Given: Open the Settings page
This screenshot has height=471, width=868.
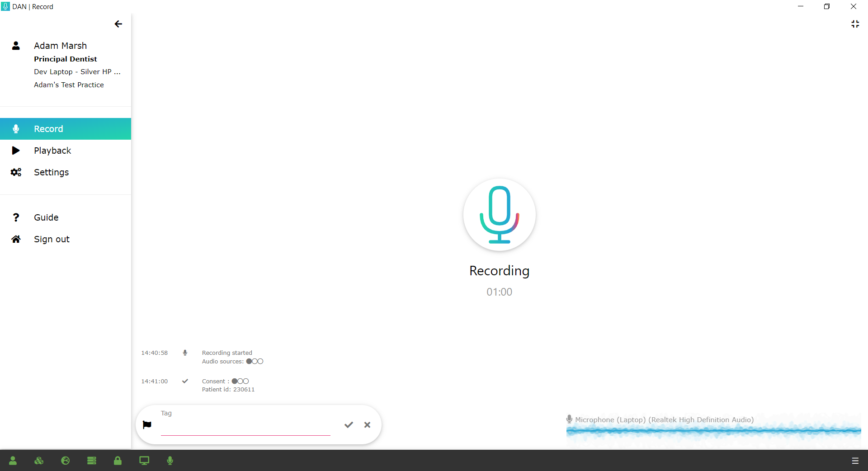Looking at the screenshot, I should pyautogui.click(x=51, y=172).
